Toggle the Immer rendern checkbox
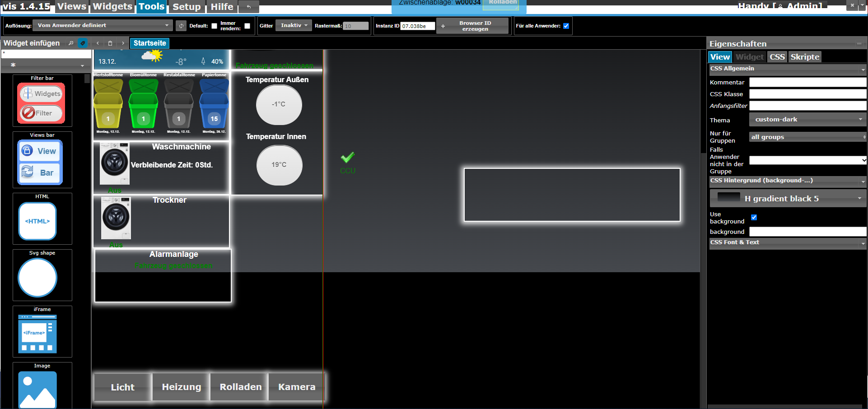This screenshot has height=409, width=868. pos(247,26)
